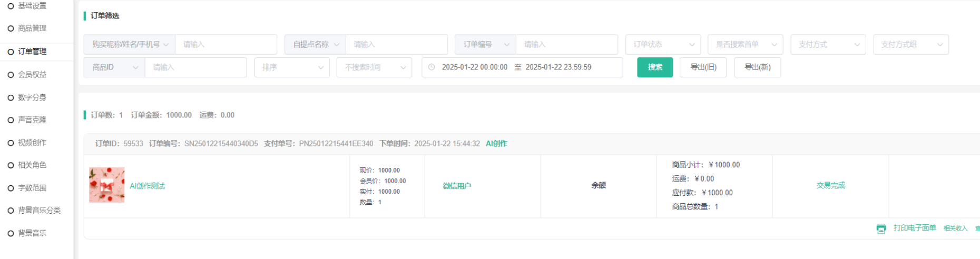This screenshot has width=980, height=259.
Task: Click the clock icon in date range field
Action: [432, 67]
